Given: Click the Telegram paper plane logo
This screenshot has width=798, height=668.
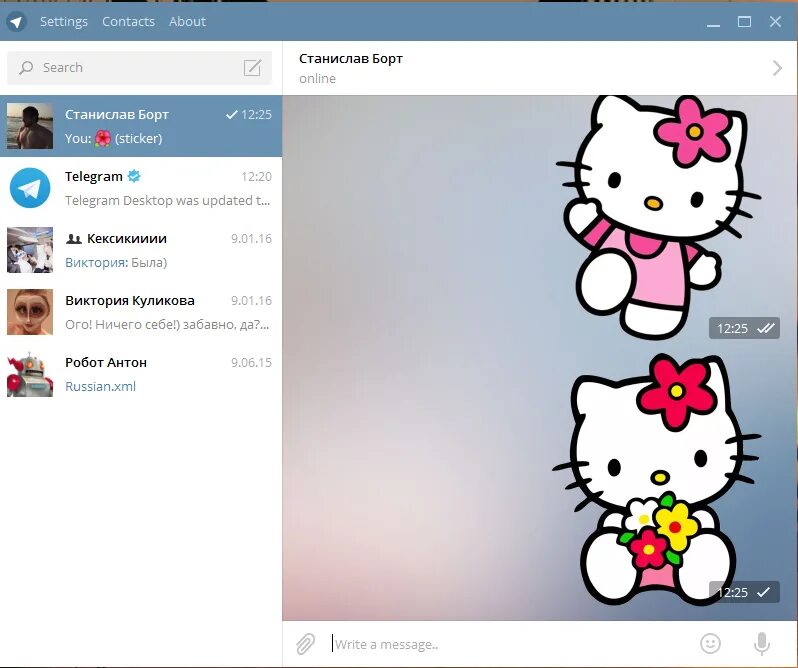Looking at the screenshot, I should click(17, 22).
